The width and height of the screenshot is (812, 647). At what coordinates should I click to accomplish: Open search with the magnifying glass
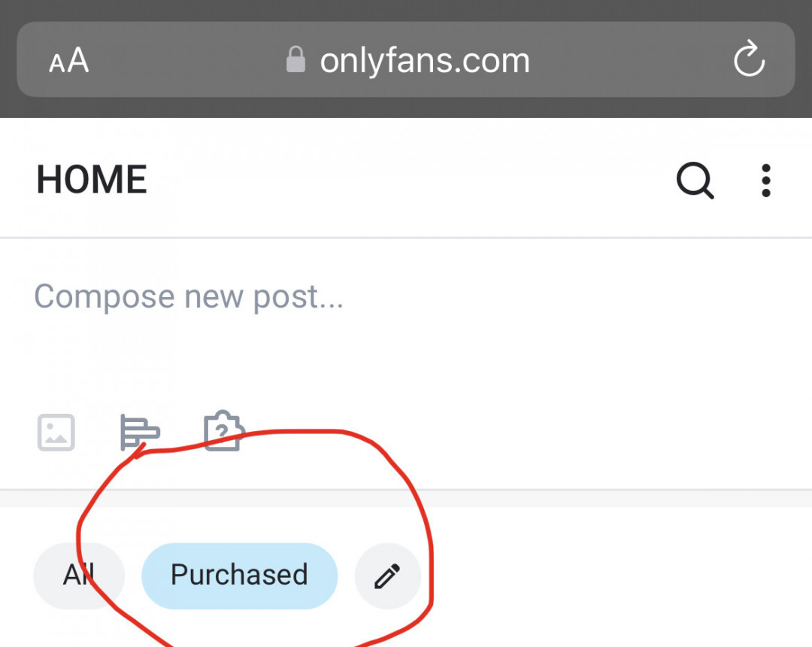coord(695,181)
